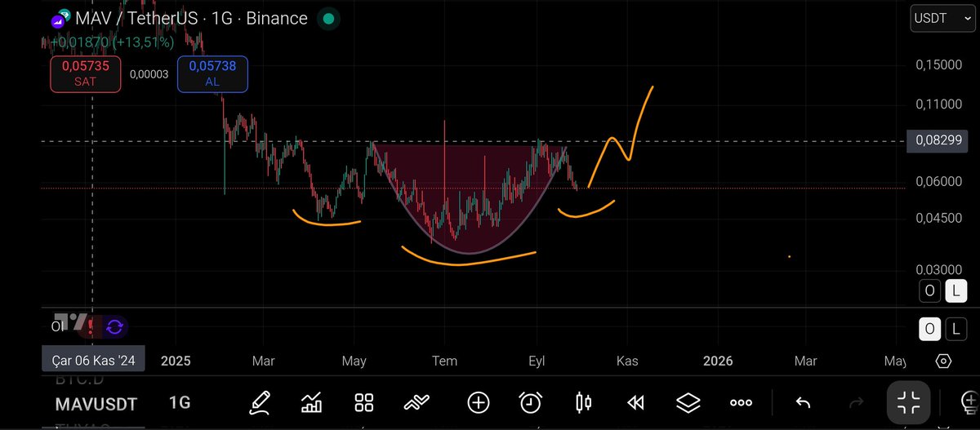Open chart settings hexagon icon
The image size is (980, 430).
pyautogui.click(x=943, y=361)
